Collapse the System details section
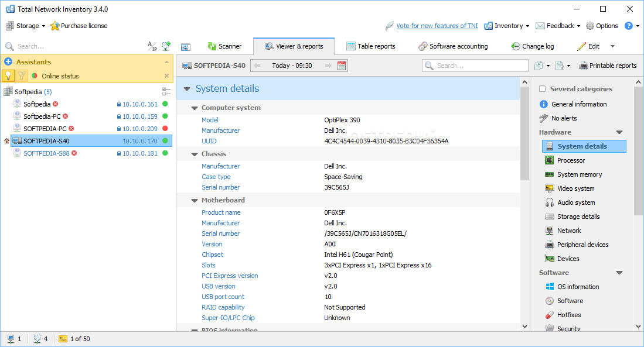 tap(187, 89)
